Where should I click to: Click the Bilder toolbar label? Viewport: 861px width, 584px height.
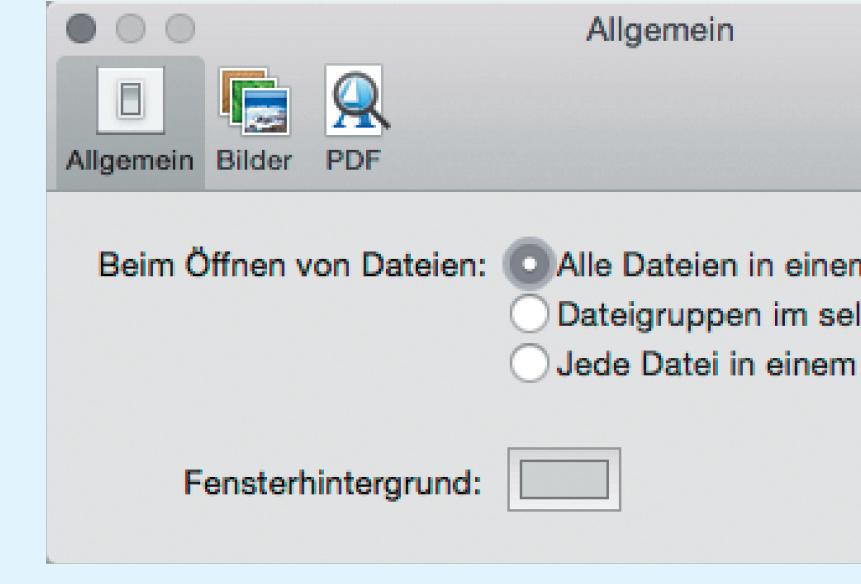[254, 160]
